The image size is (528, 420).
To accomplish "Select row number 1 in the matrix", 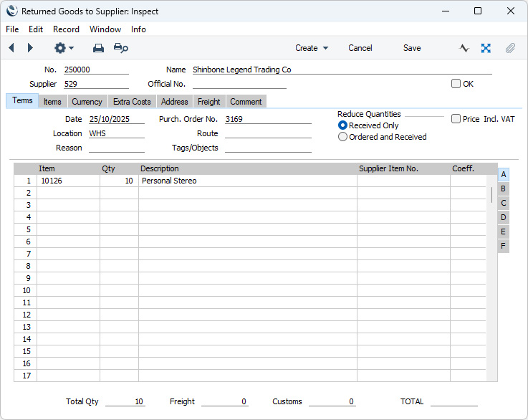I will point(26,181).
